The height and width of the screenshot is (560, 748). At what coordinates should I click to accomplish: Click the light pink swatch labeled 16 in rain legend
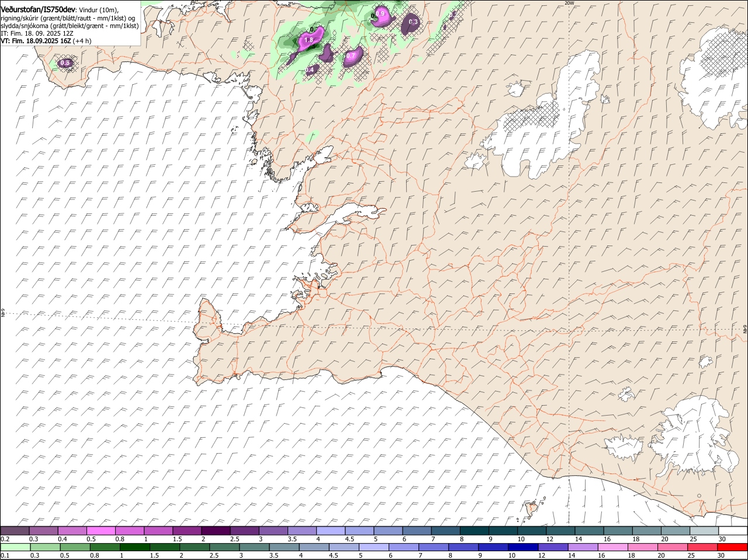coord(614,547)
